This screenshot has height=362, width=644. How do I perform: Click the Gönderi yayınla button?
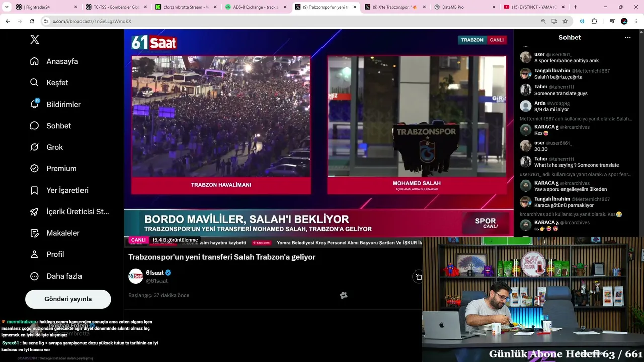coord(68,299)
